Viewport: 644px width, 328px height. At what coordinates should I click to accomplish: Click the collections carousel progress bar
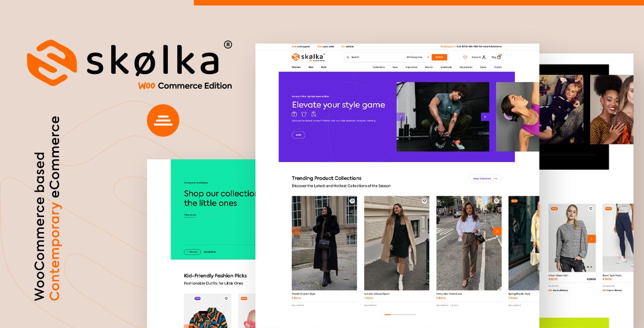pyautogui.click(x=400, y=314)
